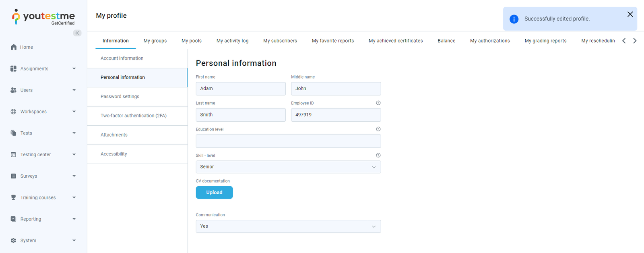This screenshot has width=644, height=253.
Task: Dismiss the success notification
Action: pos(630,15)
